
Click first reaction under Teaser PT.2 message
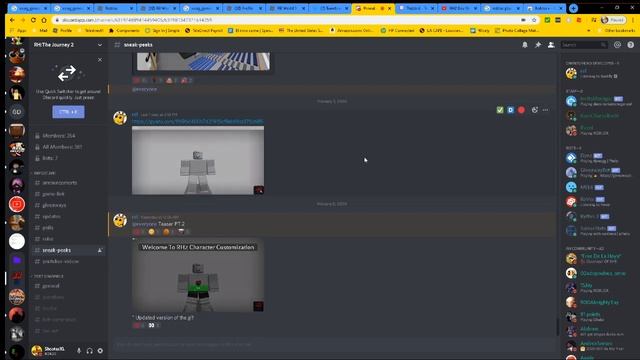[139, 232]
